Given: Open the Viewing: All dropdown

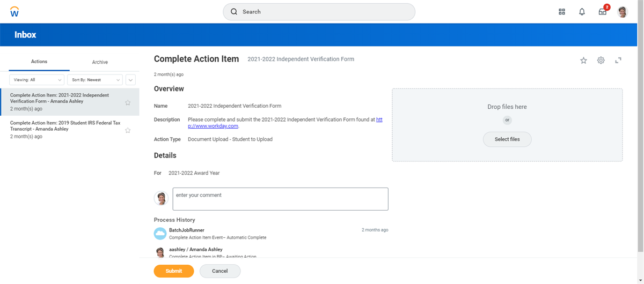Looking at the screenshot, I should tap(36, 80).
